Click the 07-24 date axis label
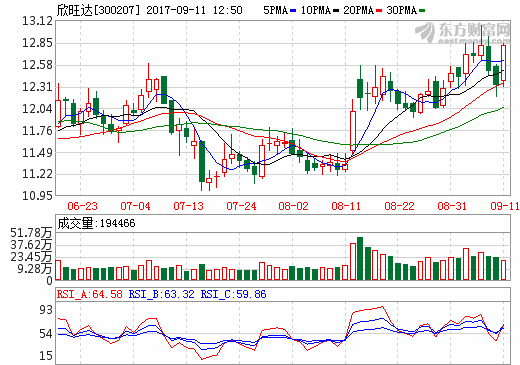Screen dimensions: 520x365 click(241, 206)
